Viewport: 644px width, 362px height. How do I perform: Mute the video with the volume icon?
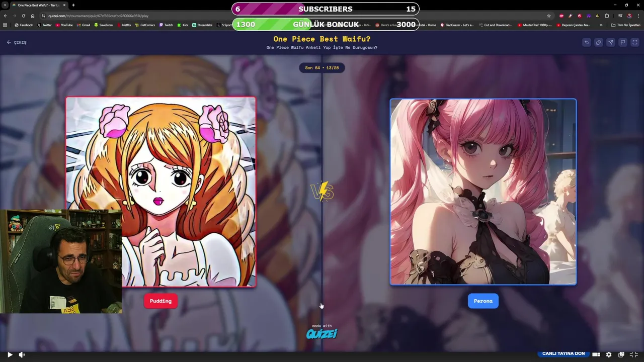pos(22,354)
